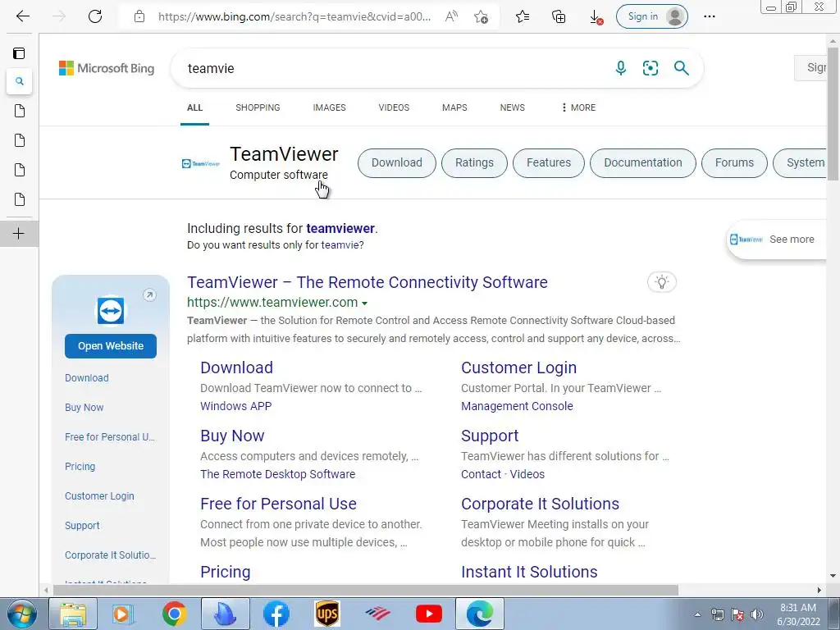840x630 pixels.
Task: Switch to SHOPPING results tab
Action: pyautogui.click(x=258, y=107)
